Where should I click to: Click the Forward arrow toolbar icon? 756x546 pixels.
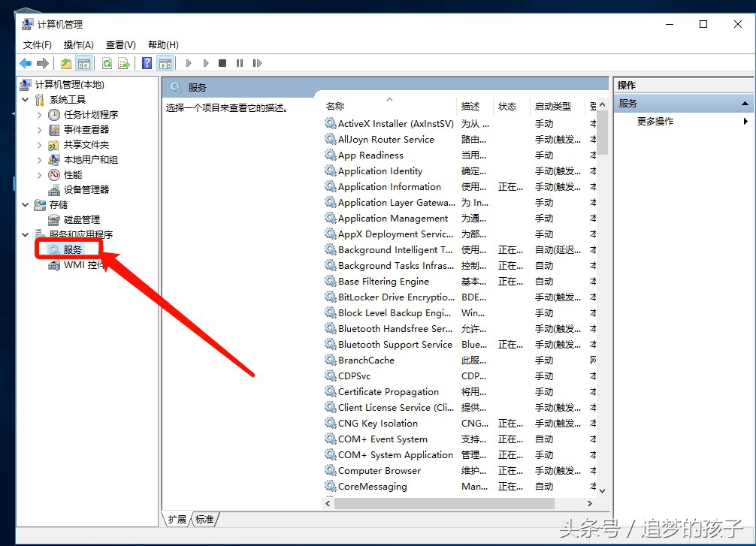pos(43,63)
